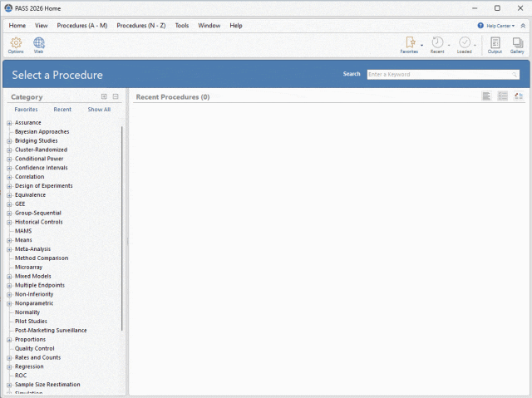Expand the Equivalence category
532x398 pixels.
point(9,195)
